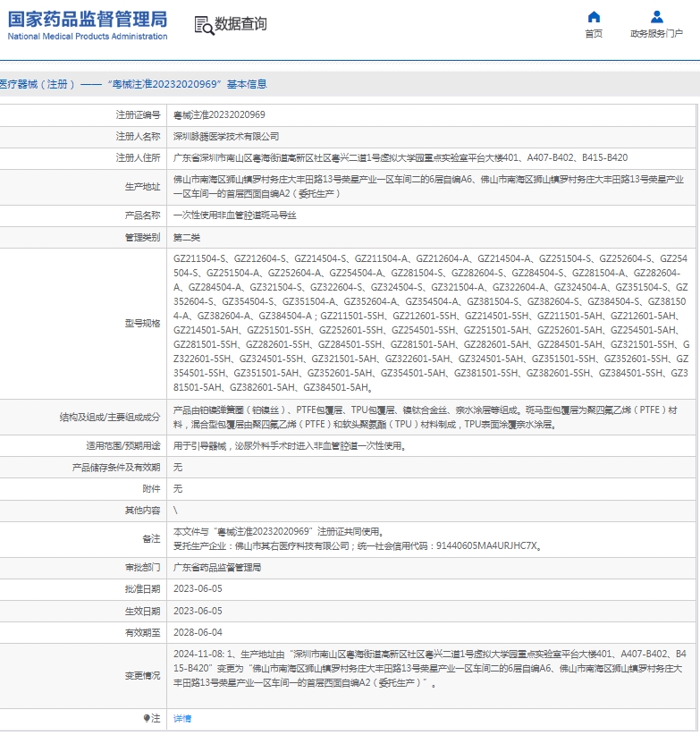
Task: Click the 政务服务门户 text link
Action: coord(656,34)
